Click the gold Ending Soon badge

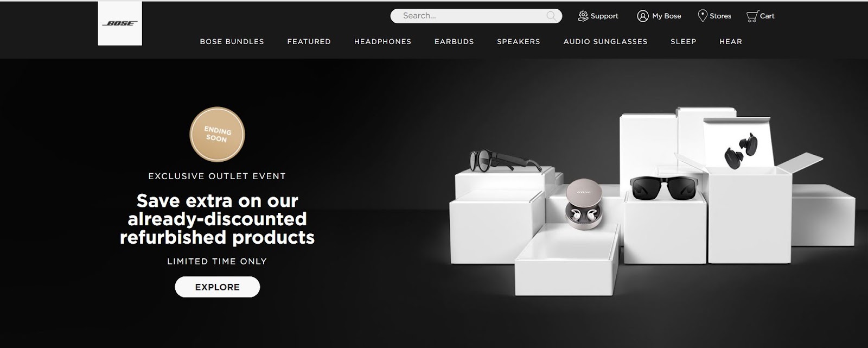(x=217, y=135)
